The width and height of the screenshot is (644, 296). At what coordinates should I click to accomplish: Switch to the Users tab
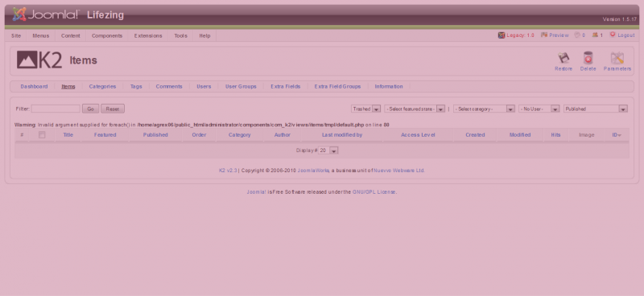(204, 87)
